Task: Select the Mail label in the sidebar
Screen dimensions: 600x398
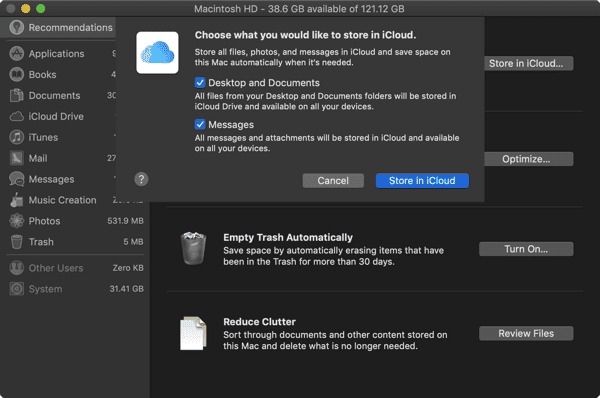Action: click(x=38, y=158)
